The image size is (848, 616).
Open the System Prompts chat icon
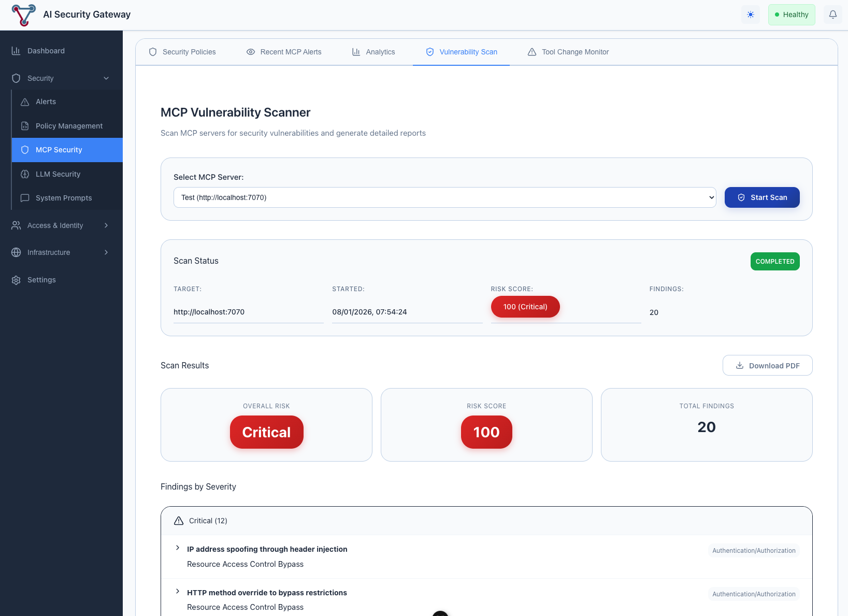pyautogui.click(x=25, y=198)
